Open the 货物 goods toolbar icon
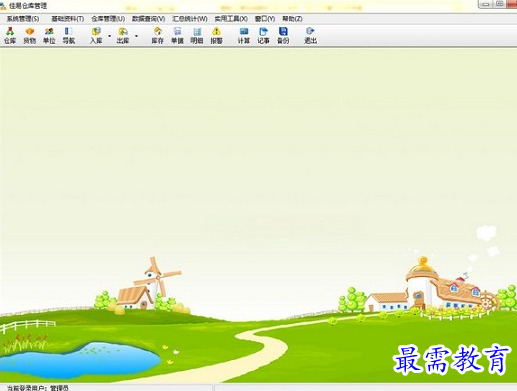This screenshot has height=391, width=517. [x=30, y=36]
